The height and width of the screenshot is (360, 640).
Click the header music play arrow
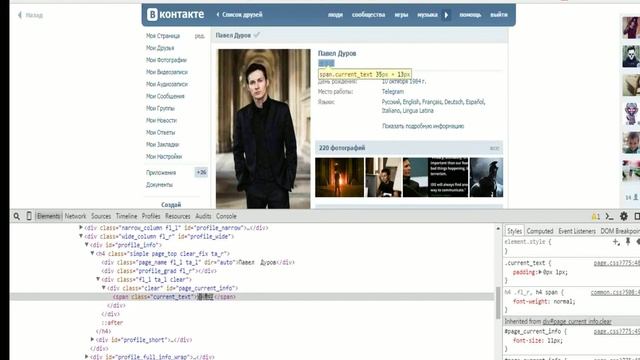click(446, 15)
